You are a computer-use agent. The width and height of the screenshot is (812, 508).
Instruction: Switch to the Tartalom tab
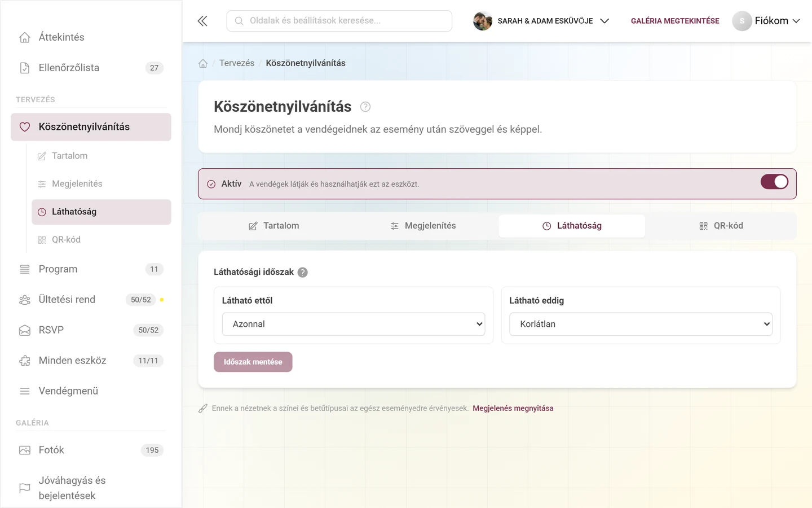pyautogui.click(x=274, y=226)
